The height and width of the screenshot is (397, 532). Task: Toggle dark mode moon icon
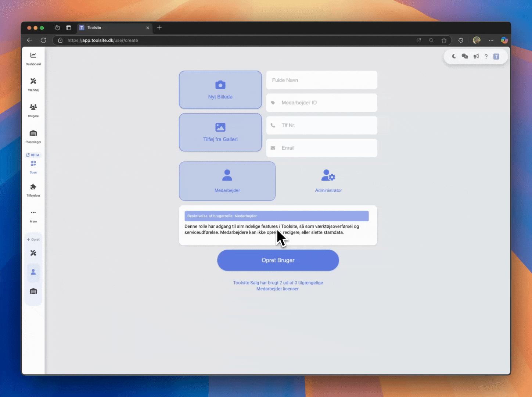[454, 56]
